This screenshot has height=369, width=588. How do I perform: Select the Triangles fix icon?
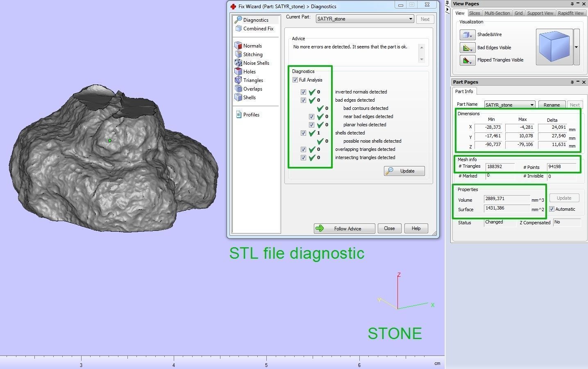coord(238,80)
